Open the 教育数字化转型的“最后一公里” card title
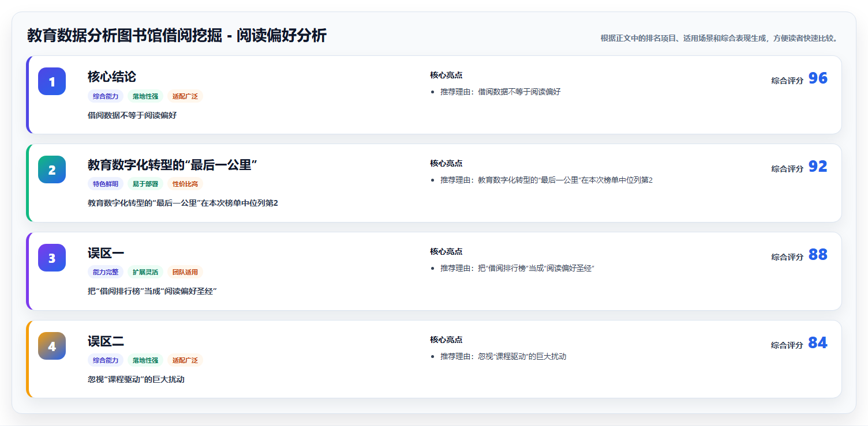This screenshot has height=426, width=868. (172, 165)
